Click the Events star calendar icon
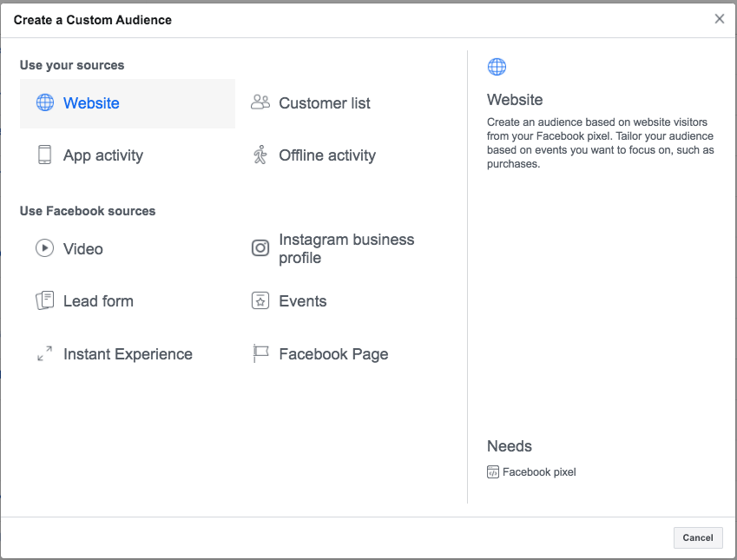This screenshot has height=560, width=737. coord(260,300)
